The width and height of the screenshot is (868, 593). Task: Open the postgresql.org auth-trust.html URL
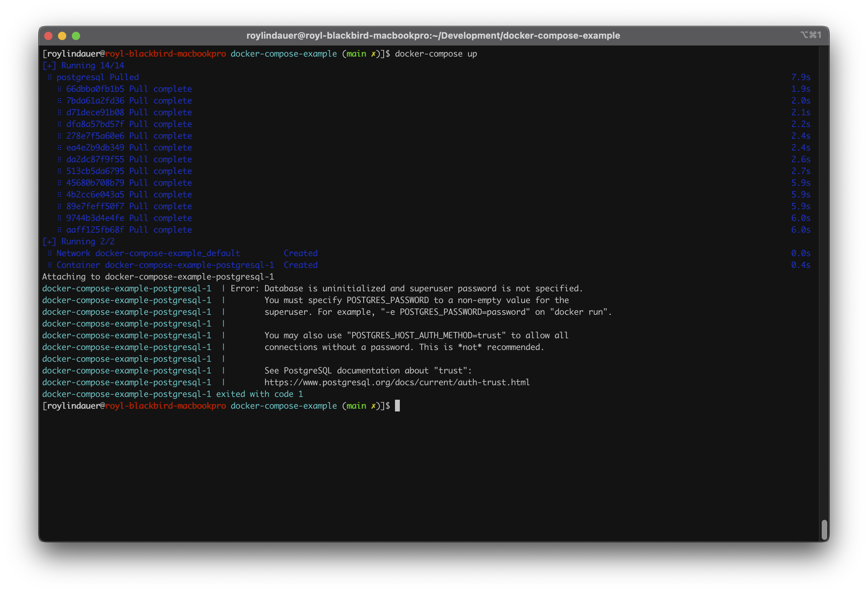(397, 382)
